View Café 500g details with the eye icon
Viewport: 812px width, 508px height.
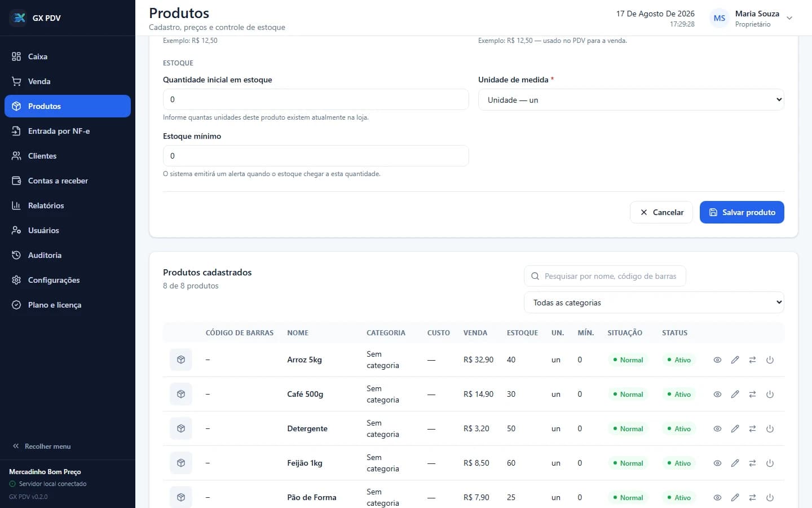click(x=717, y=395)
